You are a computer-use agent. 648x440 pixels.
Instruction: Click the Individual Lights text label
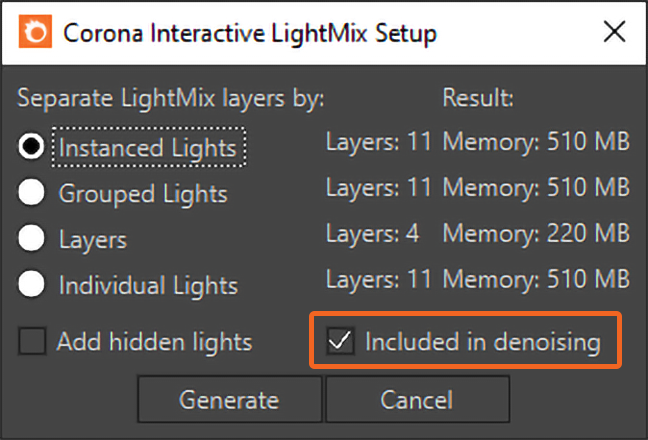pos(148,285)
